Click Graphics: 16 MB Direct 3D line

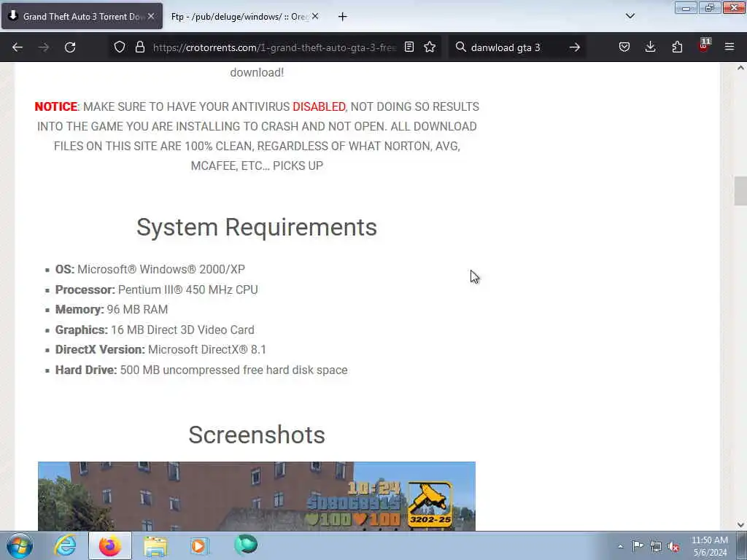coord(155,330)
